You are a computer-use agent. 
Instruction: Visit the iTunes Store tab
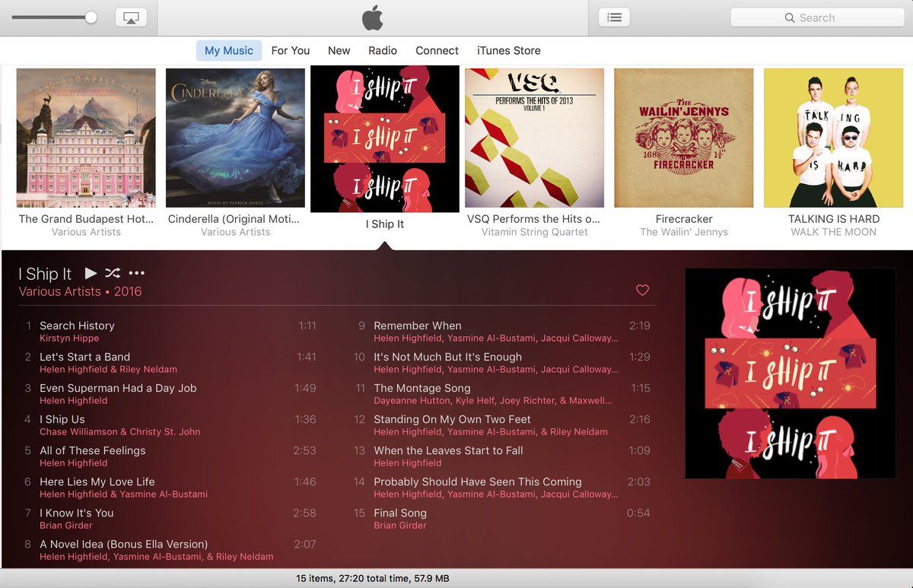click(509, 50)
